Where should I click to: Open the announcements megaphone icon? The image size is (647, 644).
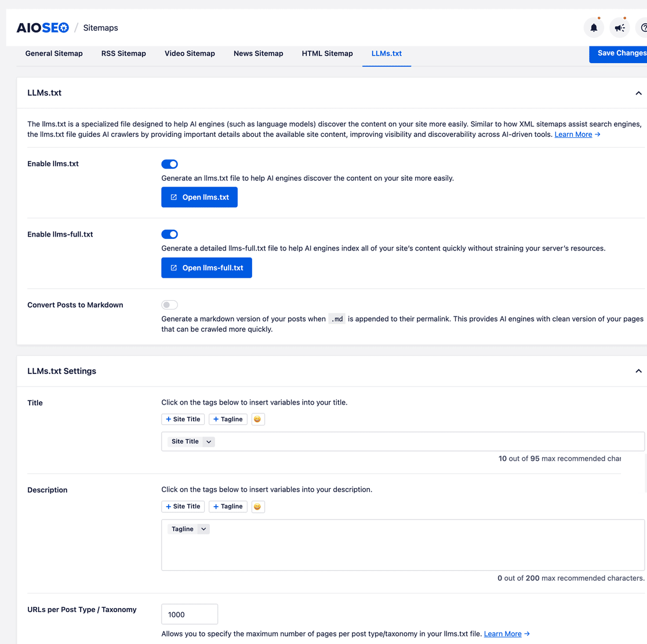click(x=619, y=28)
